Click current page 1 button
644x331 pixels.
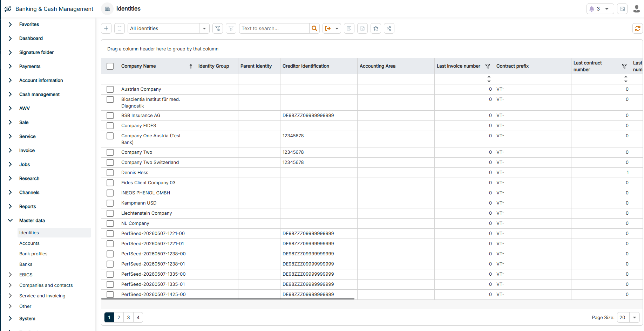(x=109, y=317)
